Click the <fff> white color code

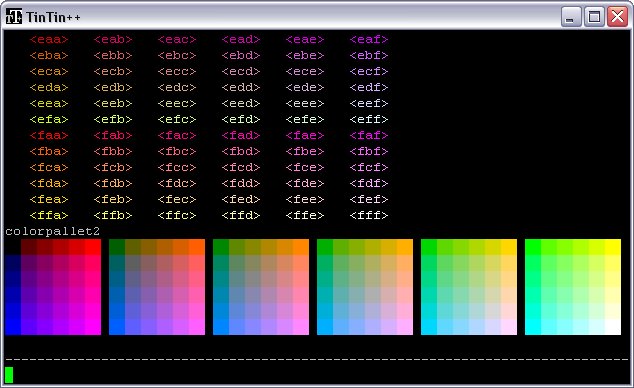369,215
